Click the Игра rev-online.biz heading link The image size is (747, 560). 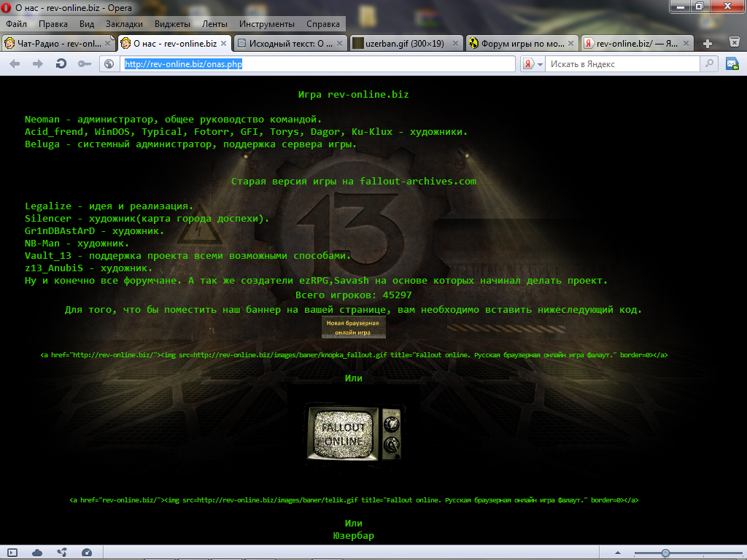354,94
